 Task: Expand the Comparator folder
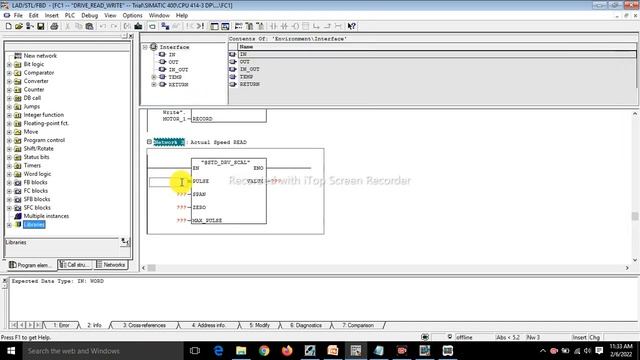click(9, 73)
